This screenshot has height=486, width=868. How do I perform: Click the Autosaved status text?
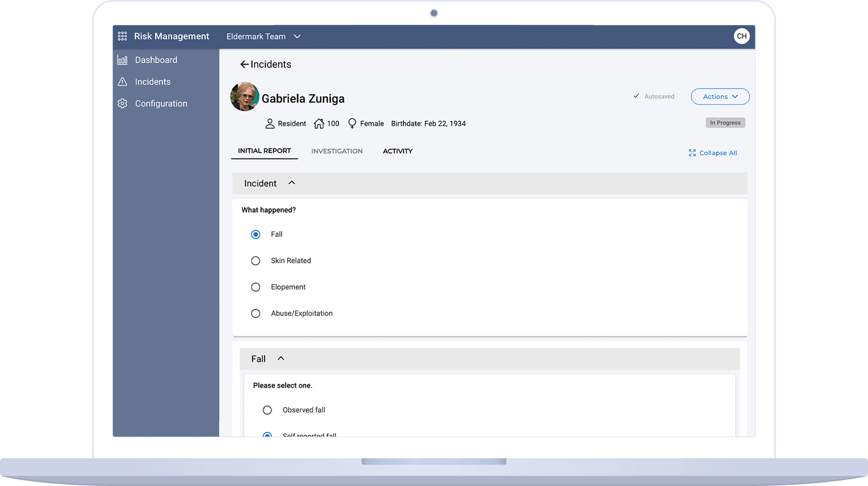659,97
